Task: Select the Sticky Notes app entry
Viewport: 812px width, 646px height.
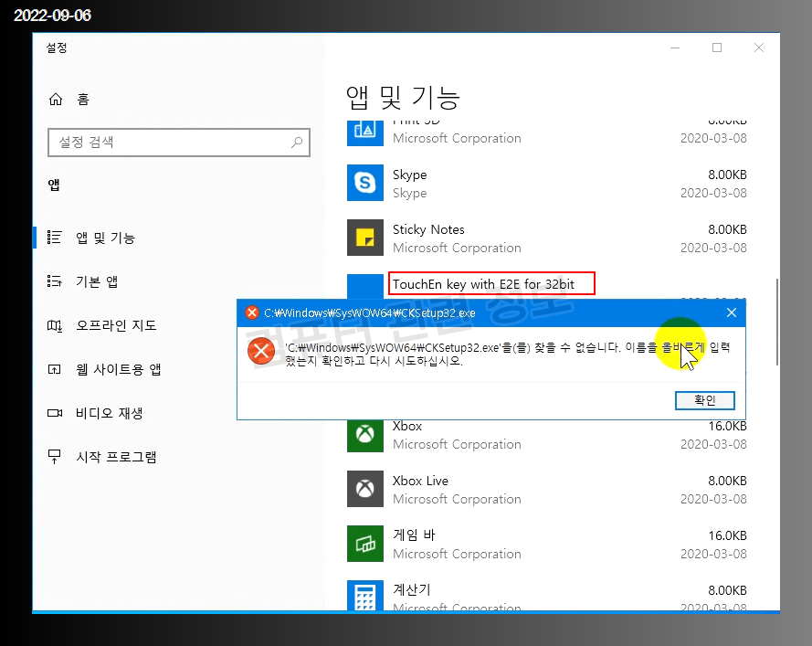Action: 546,238
